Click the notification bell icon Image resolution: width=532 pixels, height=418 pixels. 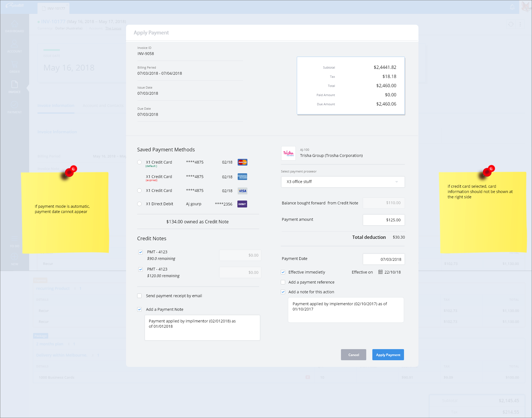(x=512, y=7)
